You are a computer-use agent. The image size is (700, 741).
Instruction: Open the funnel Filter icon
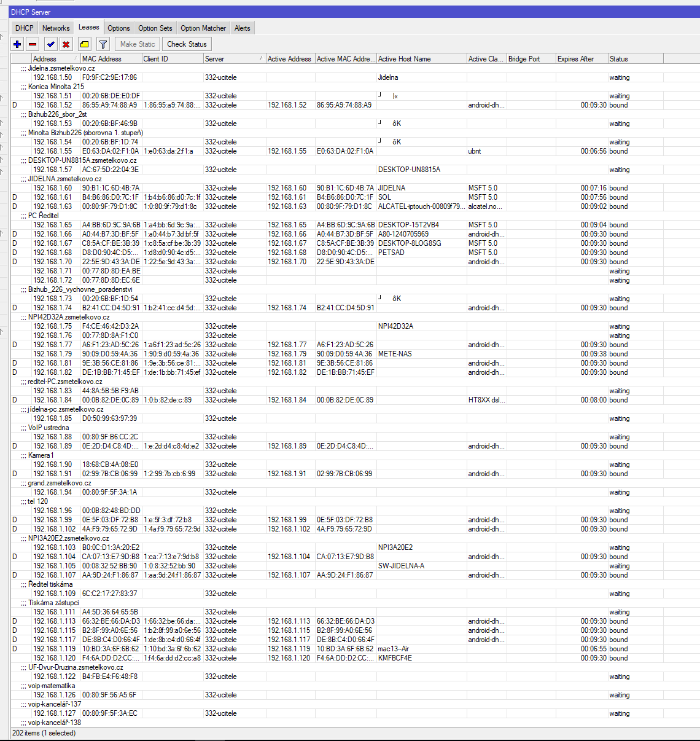(103, 44)
